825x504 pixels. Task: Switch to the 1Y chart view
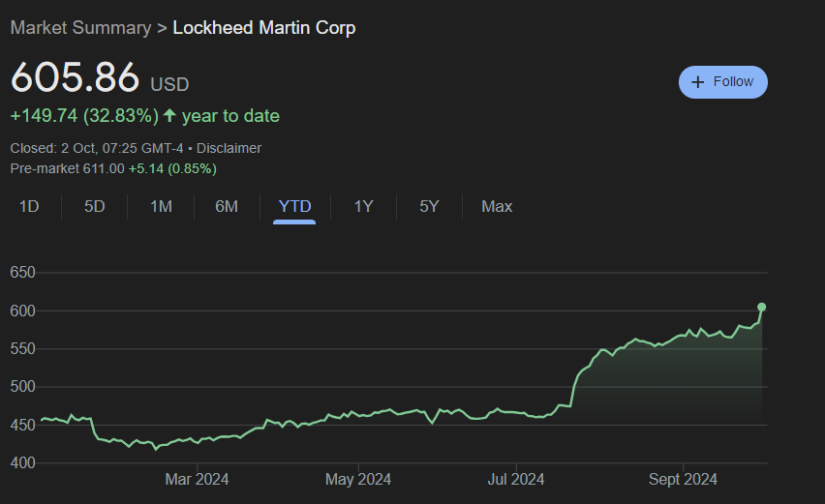pos(363,207)
